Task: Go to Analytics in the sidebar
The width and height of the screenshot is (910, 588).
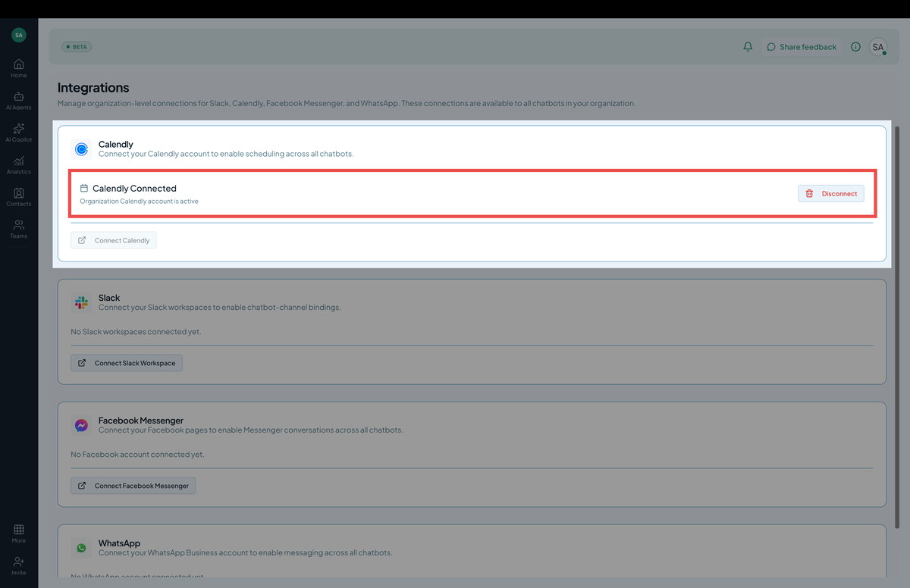Action: [19, 165]
